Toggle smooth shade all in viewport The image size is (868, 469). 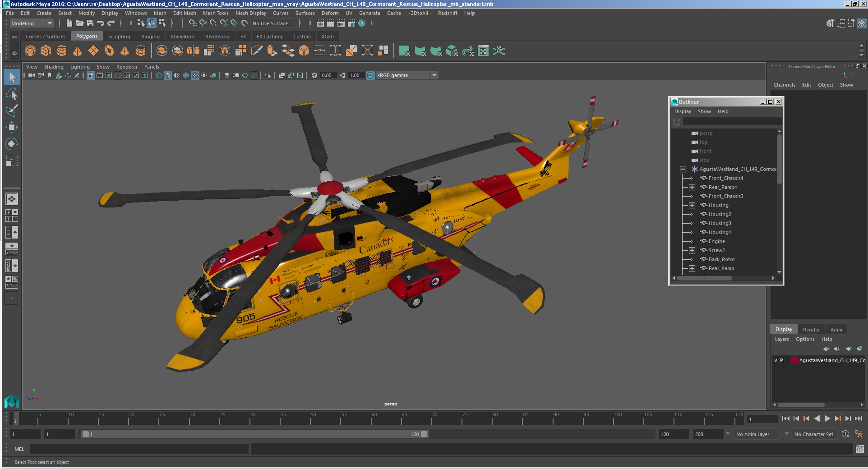tap(168, 75)
